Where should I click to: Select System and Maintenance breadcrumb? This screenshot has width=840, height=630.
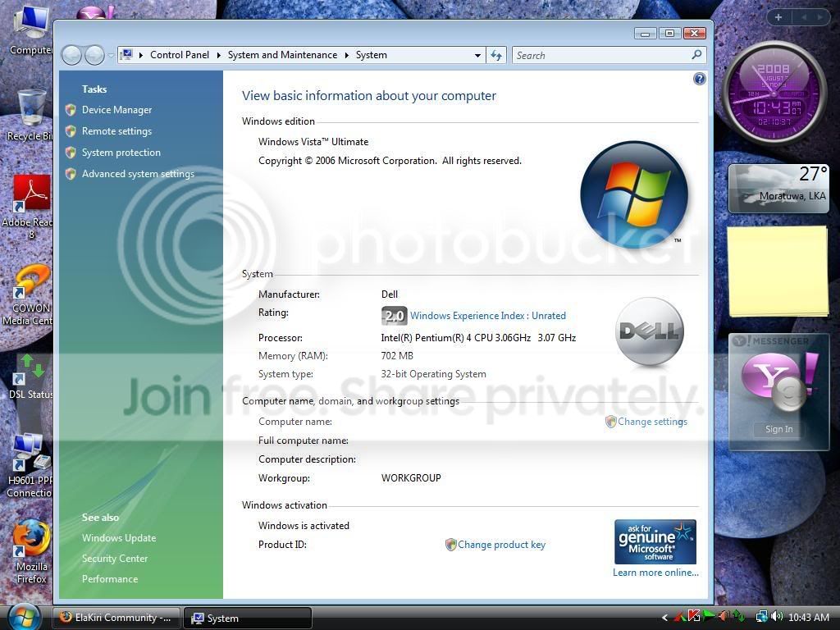(282, 55)
